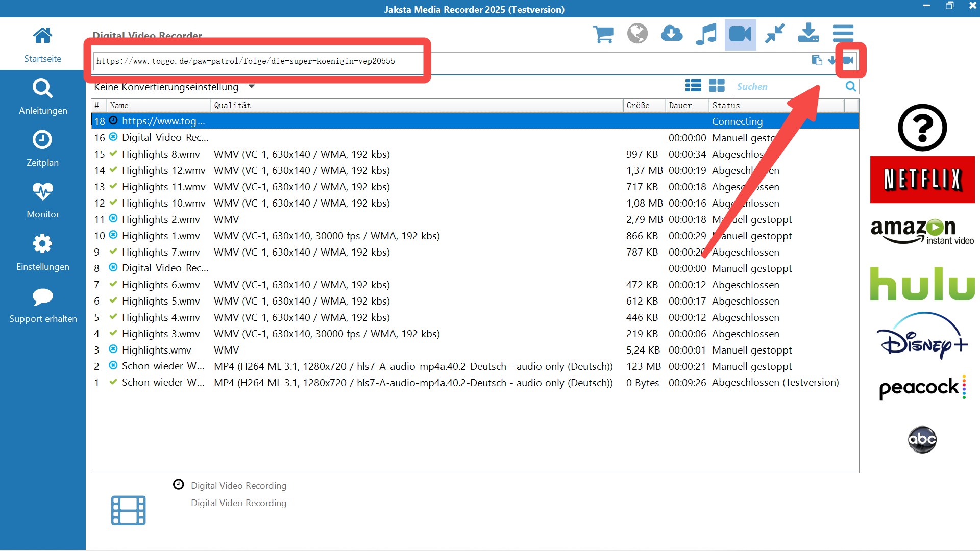The height and width of the screenshot is (551, 980).
Task: Click the converging arrows convert icon
Action: 774,34
